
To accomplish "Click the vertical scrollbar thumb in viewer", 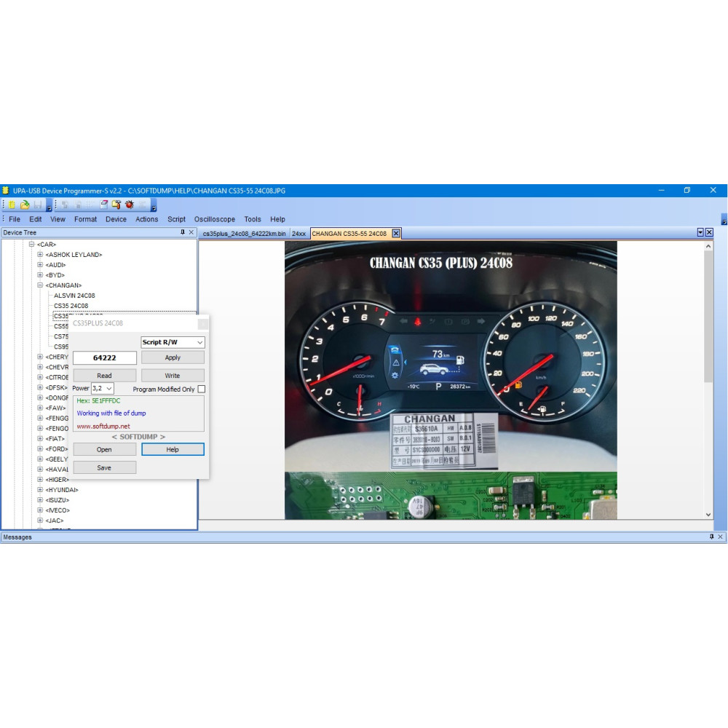I will [x=708, y=317].
